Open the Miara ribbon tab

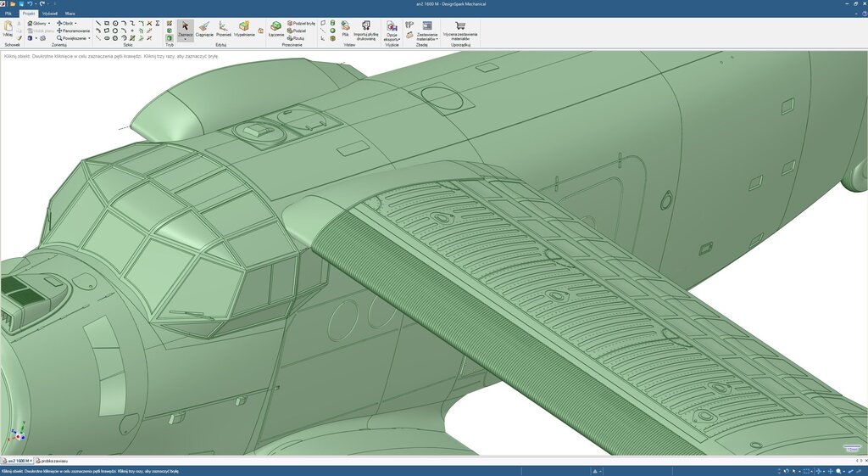70,14
